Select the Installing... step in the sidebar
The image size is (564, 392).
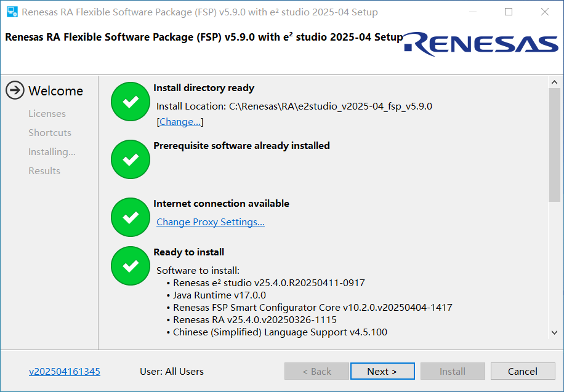tap(52, 152)
